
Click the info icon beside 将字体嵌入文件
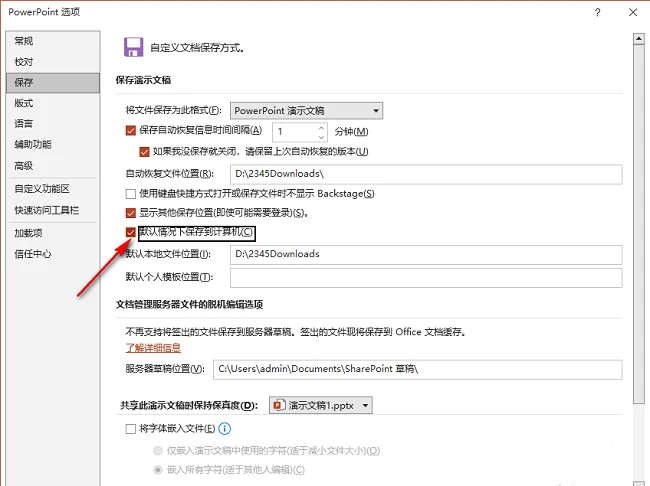click(x=224, y=428)
